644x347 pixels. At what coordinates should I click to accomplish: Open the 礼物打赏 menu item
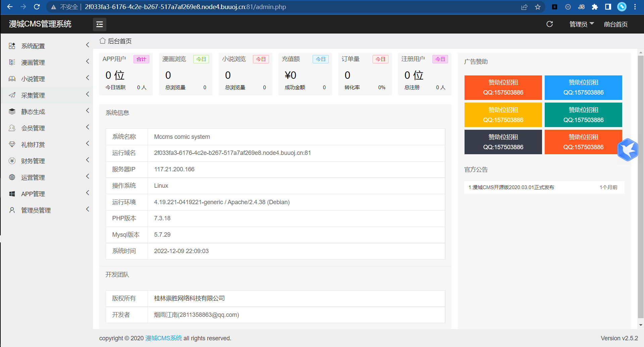(x=47, y=144)
